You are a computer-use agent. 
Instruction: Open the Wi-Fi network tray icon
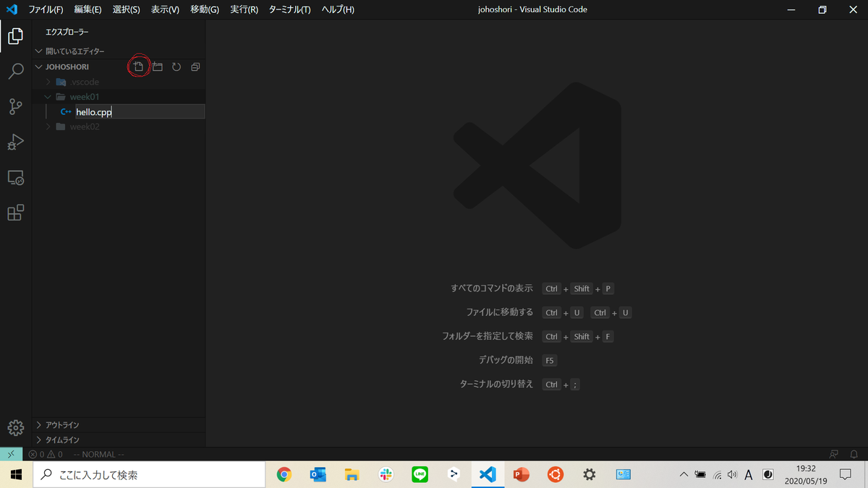(717, 474)
